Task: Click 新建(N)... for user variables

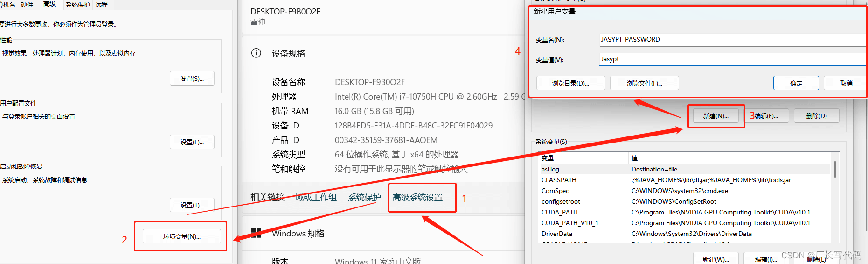Action: [x=715, y=116]
